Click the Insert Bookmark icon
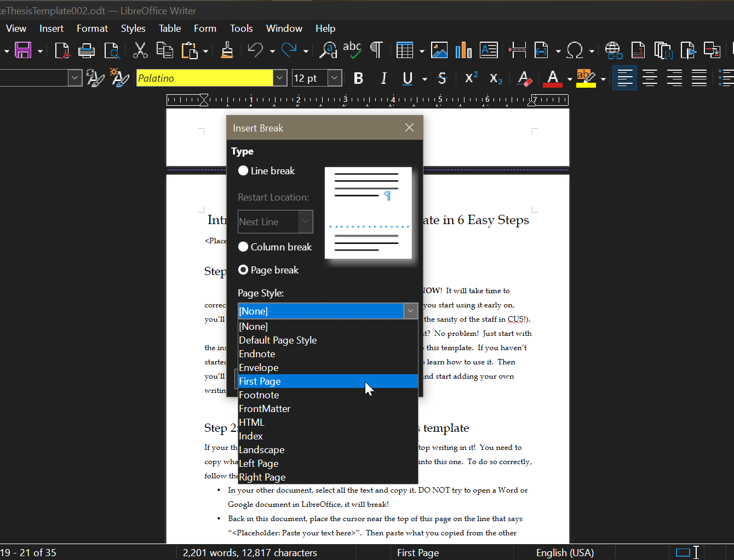This screenshot has width=734, height=560. [x=688, y=50]
